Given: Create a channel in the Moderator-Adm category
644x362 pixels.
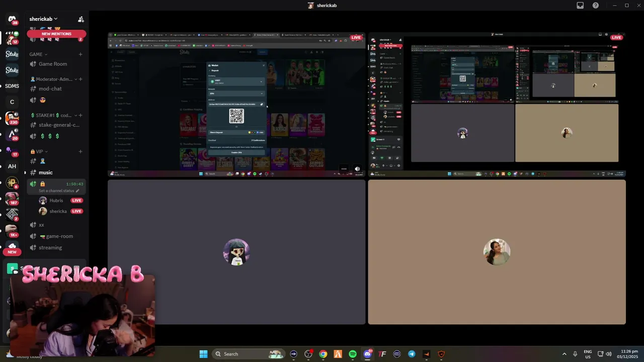Looking at the screenshot, I should tap(80, 79).
